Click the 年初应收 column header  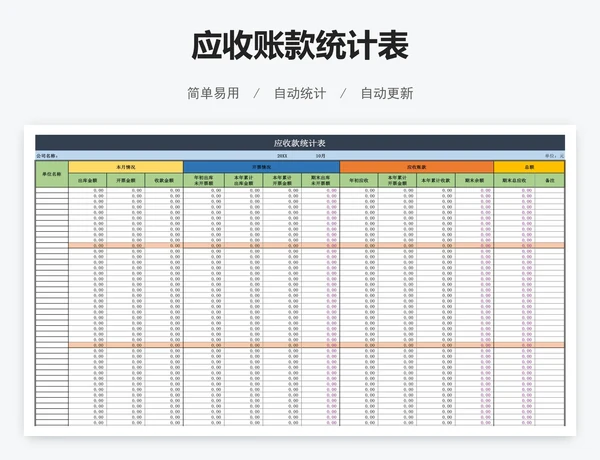tap(359, 180)
